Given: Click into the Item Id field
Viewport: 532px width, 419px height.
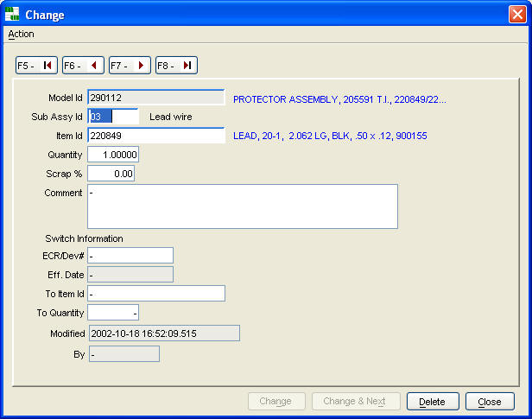Looking at the screenshot, I should pyautogui.click(x=156, y=136).
